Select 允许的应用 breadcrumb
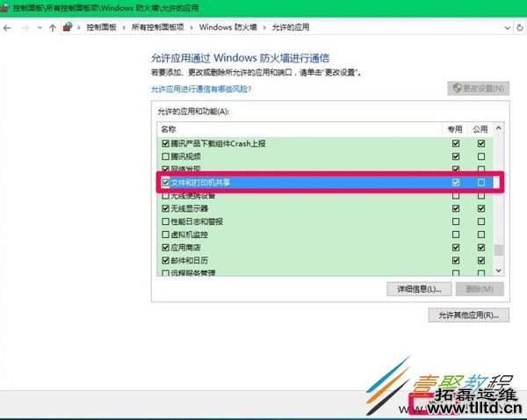Viewport: 527px width, 420px height. tap(291, 27)
